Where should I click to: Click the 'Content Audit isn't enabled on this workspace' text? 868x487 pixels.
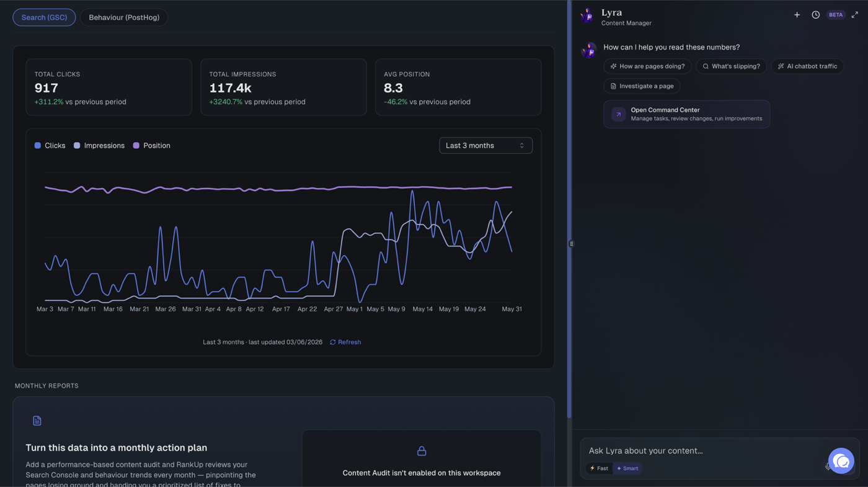pyautogui.click(x=422, y=473)
